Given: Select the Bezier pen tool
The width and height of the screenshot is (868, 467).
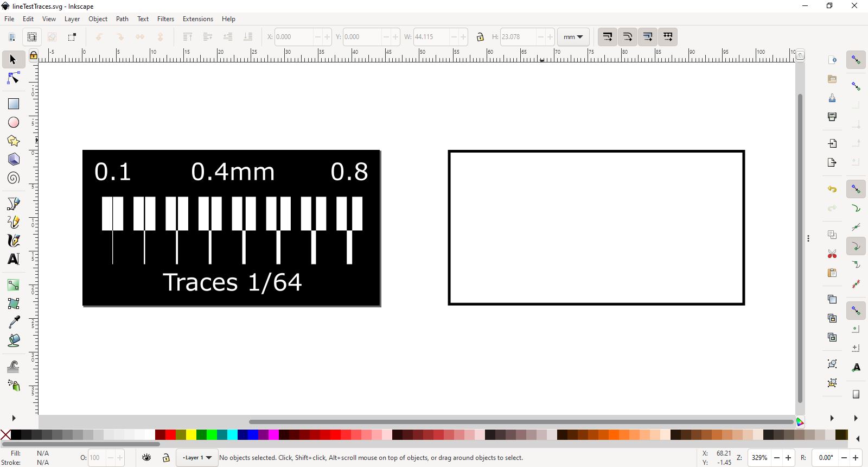Looking at the screenshot, I should (x=13, y=204).
